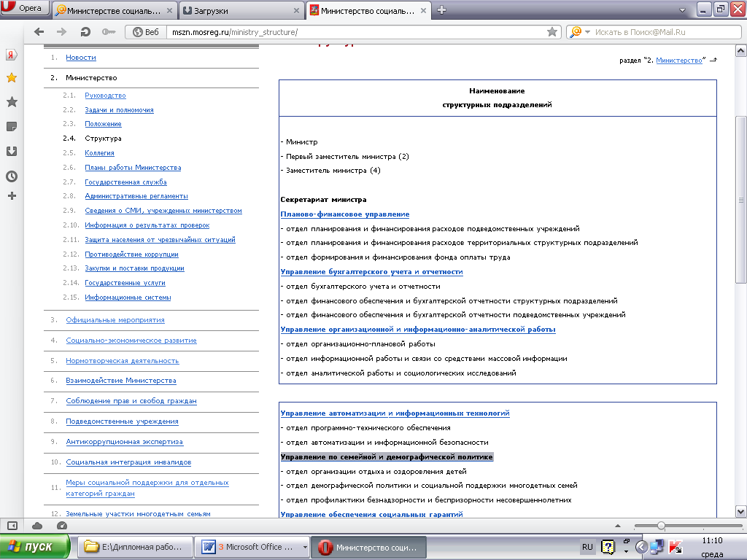The width and height of the screenshot is (747, 560).
Task: Open Windows пуск Start button
Action: [34, 547]
